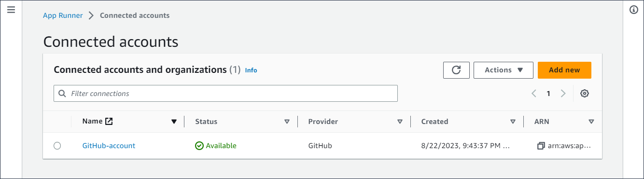Sort by the Status column

(x=287, y=122)
